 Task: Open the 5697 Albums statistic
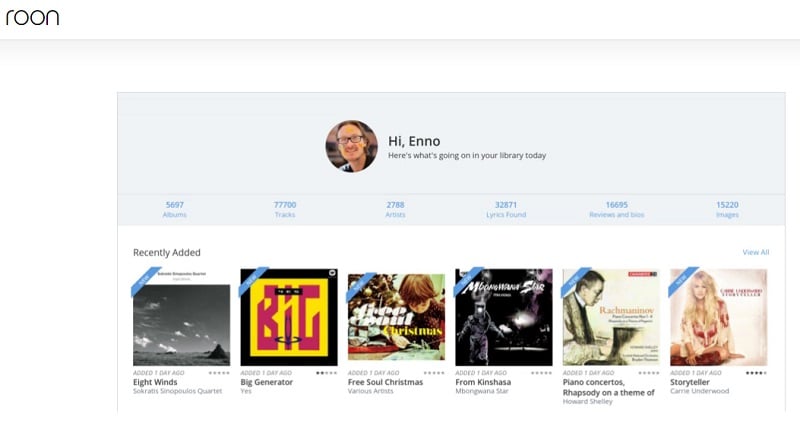tap(175, 209)
